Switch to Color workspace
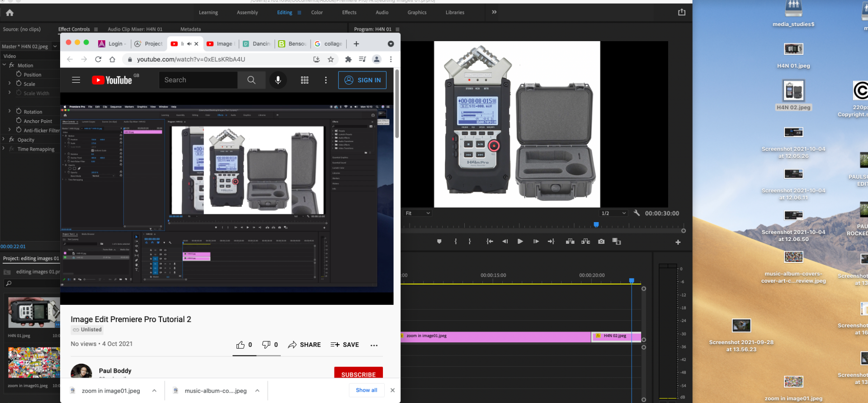This screenshot has height=403, width=868. pos(317,13)
